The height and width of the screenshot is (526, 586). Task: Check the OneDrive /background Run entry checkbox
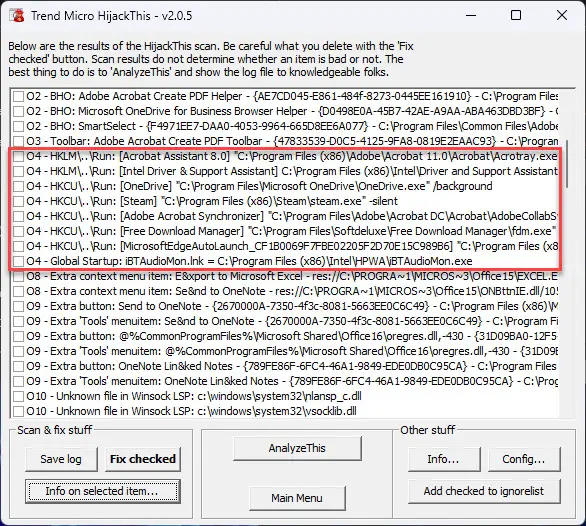(x=18, y=186)
